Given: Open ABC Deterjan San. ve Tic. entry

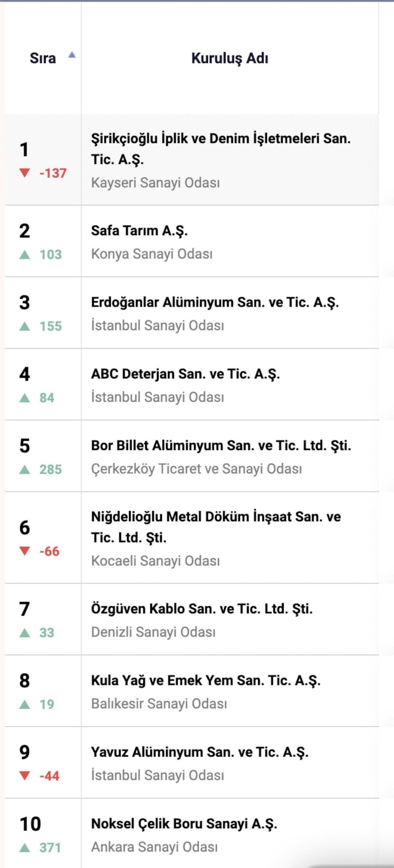Looking at the screenshot, I should coord(185,374).
